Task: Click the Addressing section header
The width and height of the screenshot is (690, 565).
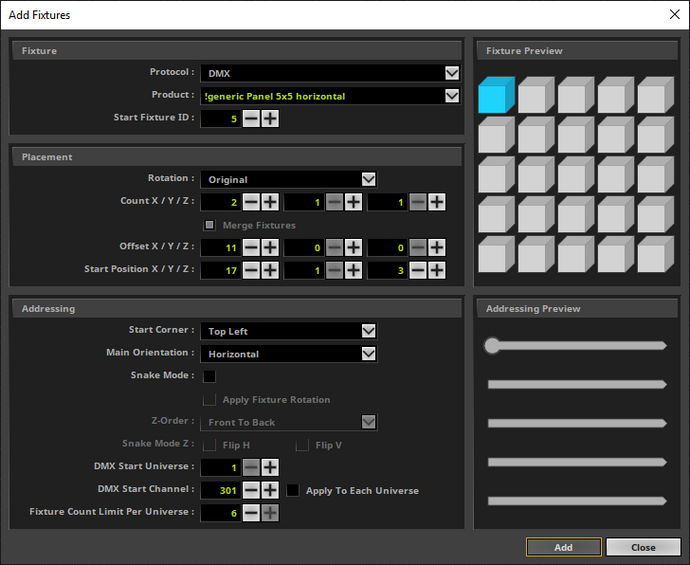Action: [237, 308]
